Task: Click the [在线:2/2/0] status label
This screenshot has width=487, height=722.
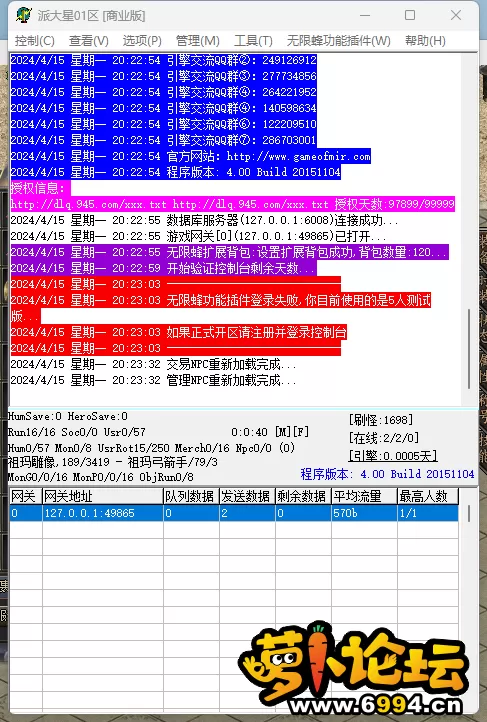Action: (x=384, y=437)
